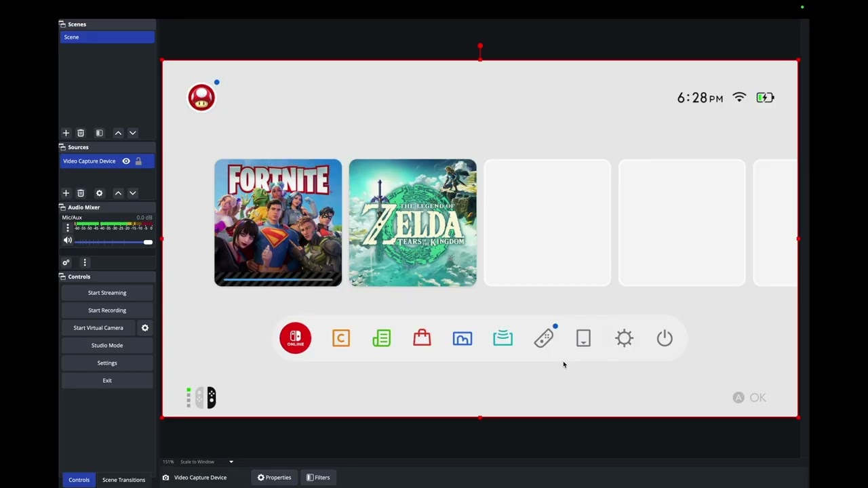Viewport: 868px width, 488px height.
Task: Open Album icon in Switch menu
Action: click(462, 338)
